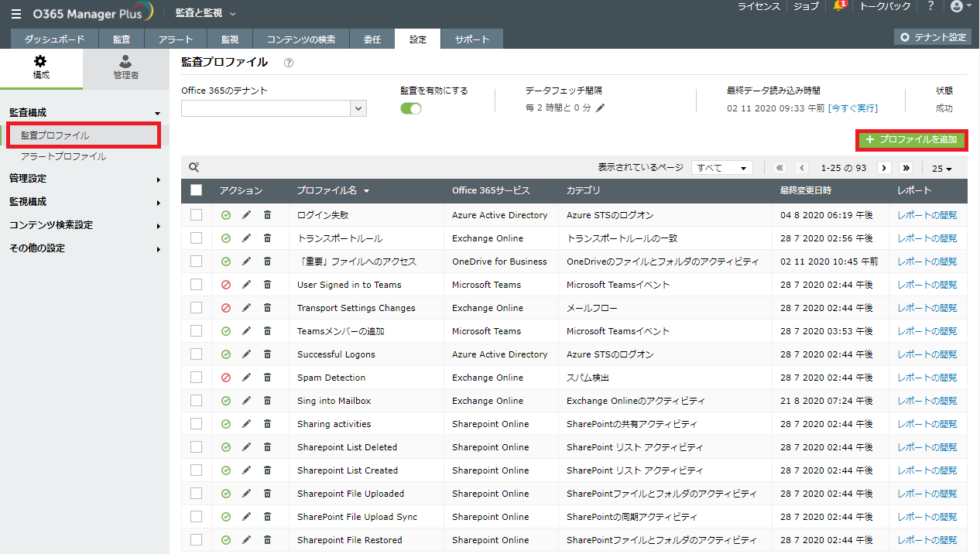
Task: Expand 管理設定 in the left sidebar
Action: point(84,179)
